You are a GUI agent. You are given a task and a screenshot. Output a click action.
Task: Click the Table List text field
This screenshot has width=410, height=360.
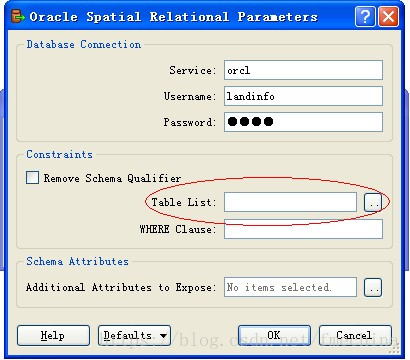pyautogui.click(x=290, y=202)
